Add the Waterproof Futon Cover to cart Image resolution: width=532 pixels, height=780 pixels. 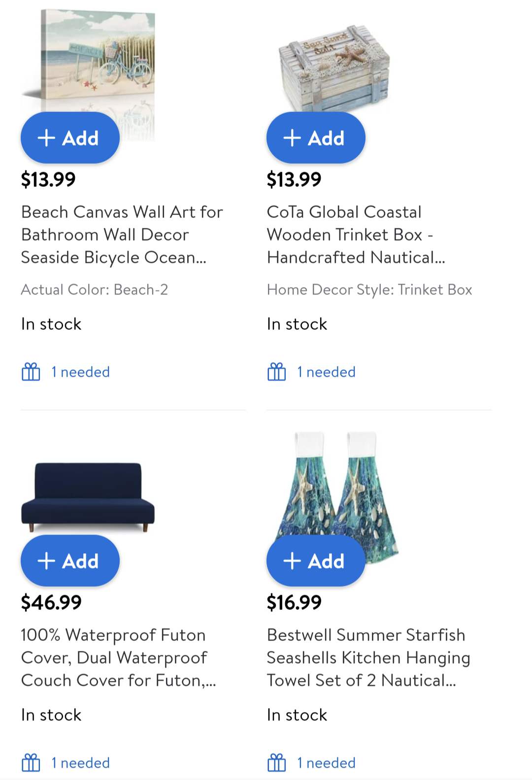pos(70,561)
